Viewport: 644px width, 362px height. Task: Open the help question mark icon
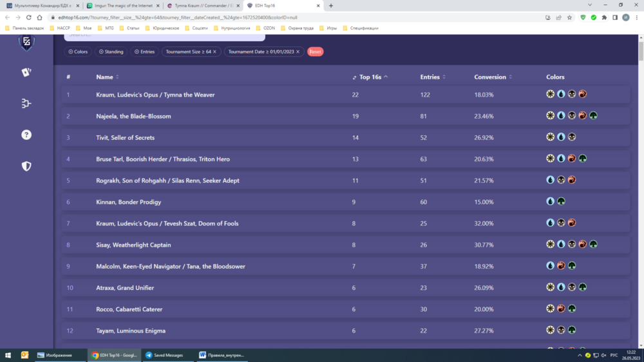(x=26, y=135)
